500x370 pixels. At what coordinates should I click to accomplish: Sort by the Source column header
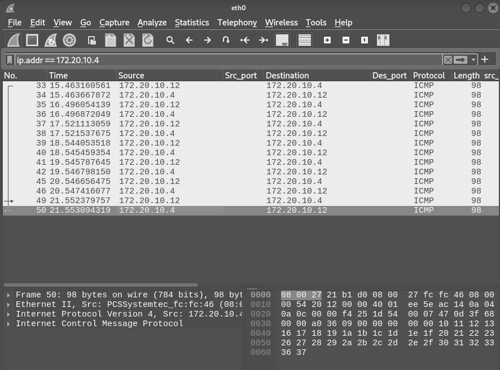click(x=169, y=76)
